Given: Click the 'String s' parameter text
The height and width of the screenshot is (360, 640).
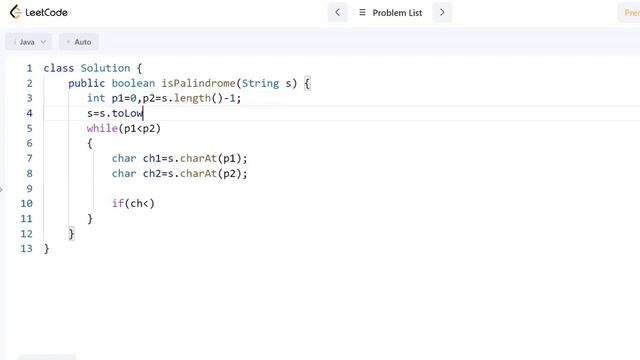Looking at the screenshot, I should tap(267, 83).
